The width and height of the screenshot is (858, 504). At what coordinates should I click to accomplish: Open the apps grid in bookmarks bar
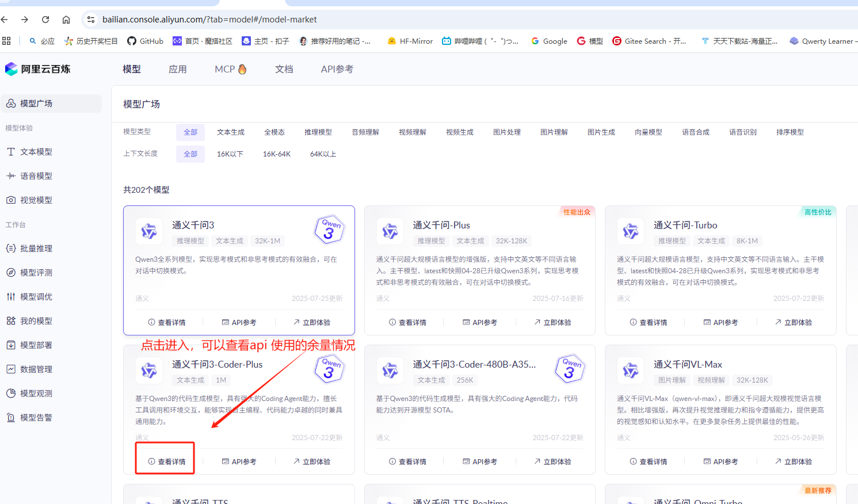[6, 41]
